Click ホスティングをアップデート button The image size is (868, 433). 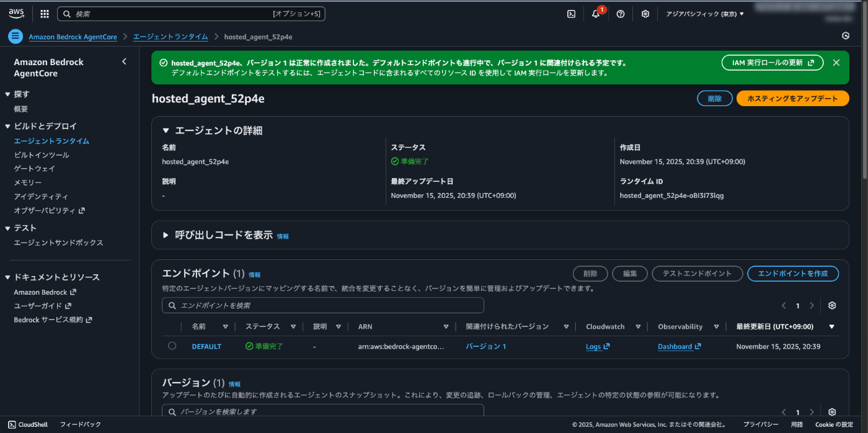click(792, 99)
